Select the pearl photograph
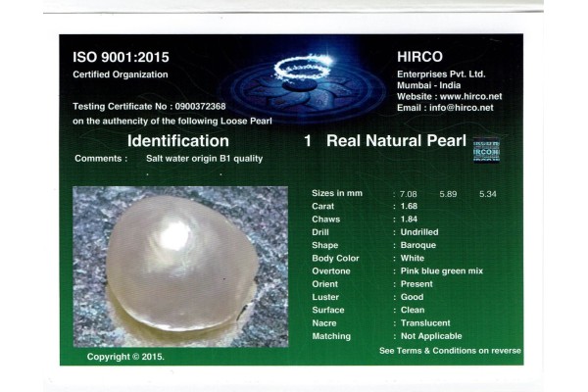 pyautogui.click(x=180, y=267)
